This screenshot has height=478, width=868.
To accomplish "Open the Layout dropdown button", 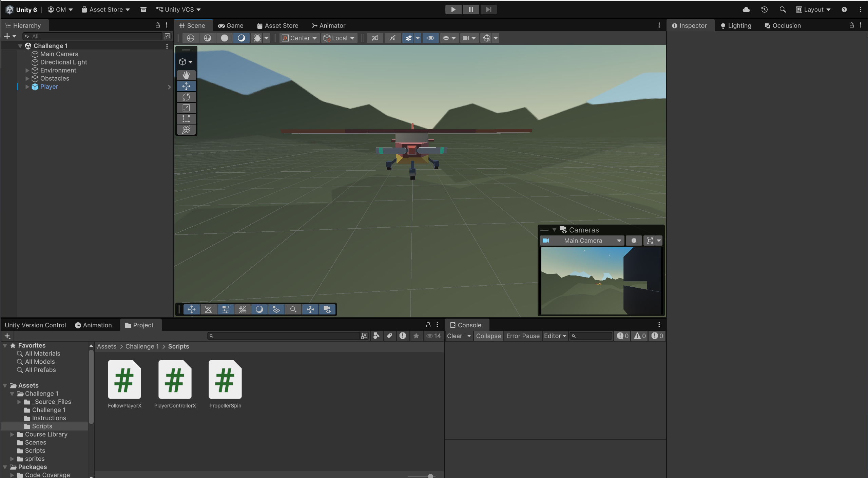I will click(813, 9).
